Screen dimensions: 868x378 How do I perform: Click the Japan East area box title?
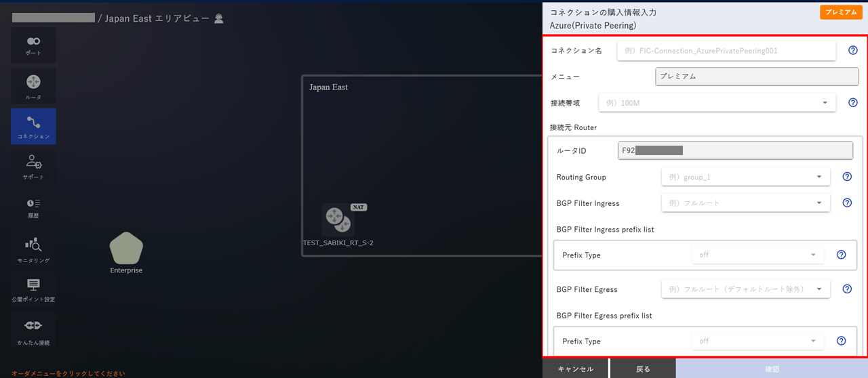click(328, 87)
